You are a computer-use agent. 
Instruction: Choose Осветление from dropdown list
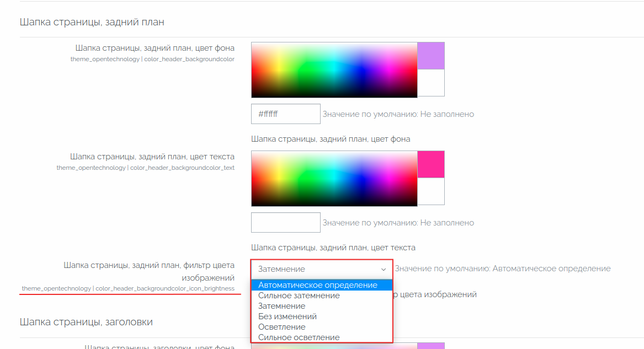point(322,327)
